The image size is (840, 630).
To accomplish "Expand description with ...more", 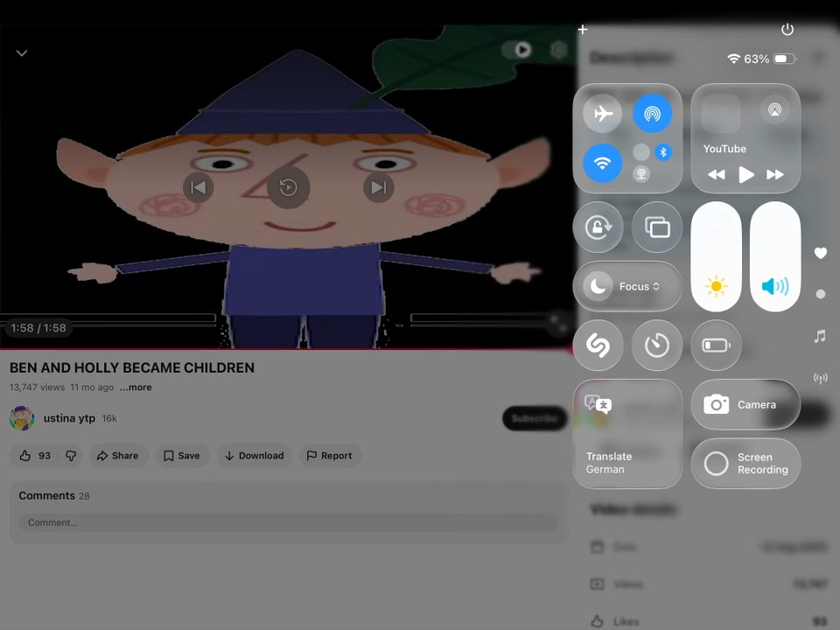I will point(136,388).
